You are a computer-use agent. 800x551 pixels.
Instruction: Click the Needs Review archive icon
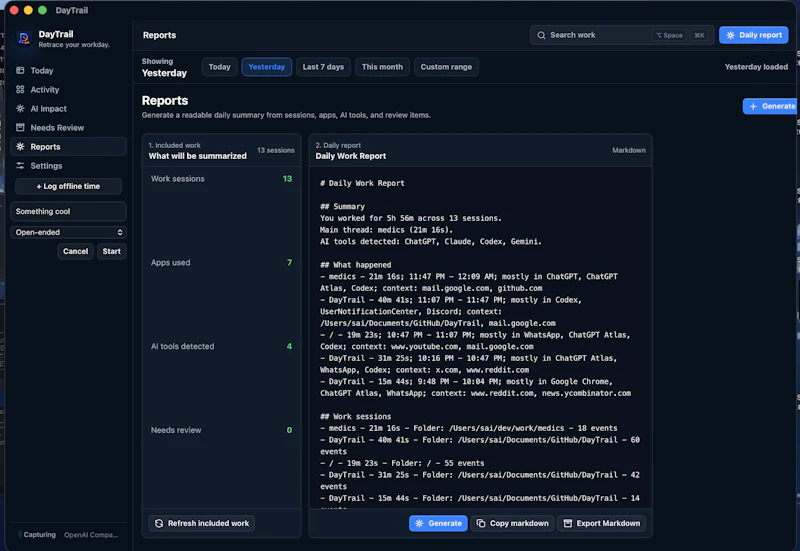20,128
